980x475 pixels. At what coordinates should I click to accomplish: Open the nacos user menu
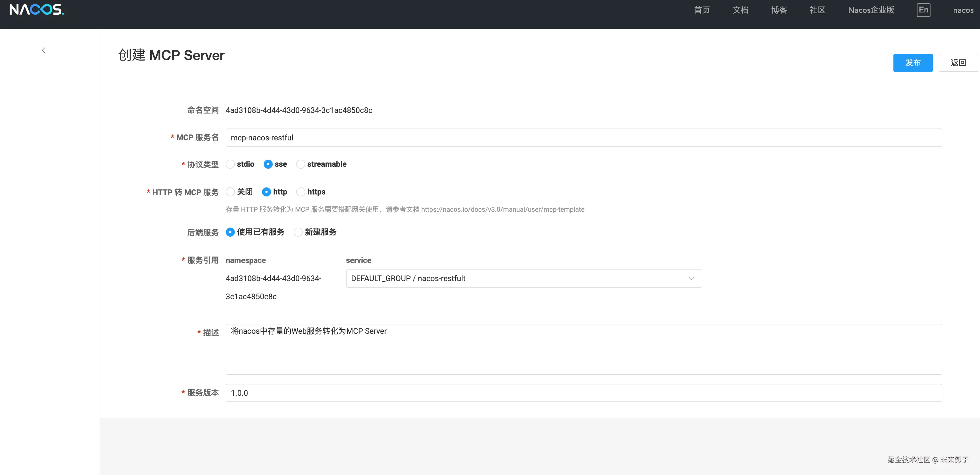963,10
